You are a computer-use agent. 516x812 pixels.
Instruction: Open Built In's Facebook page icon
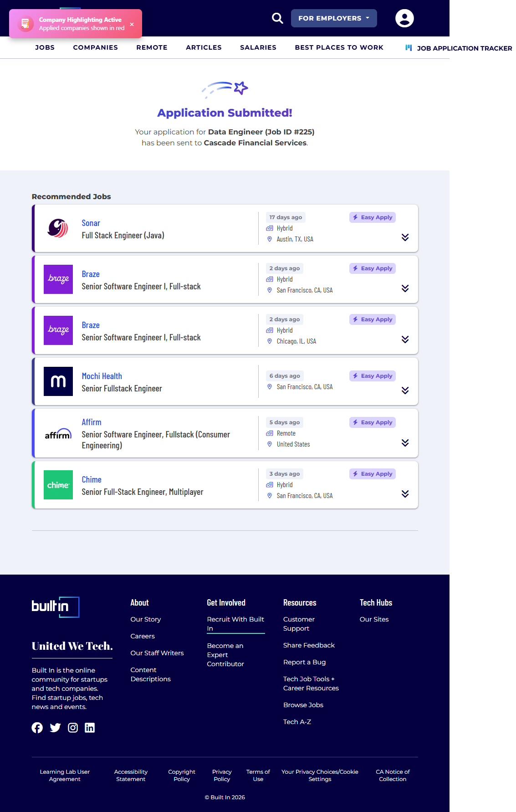coord(37,728)
